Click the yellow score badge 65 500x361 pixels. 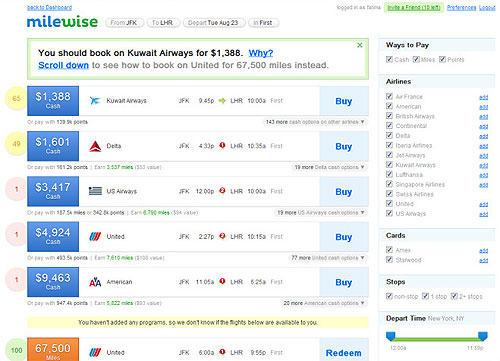tap(16, 99)
